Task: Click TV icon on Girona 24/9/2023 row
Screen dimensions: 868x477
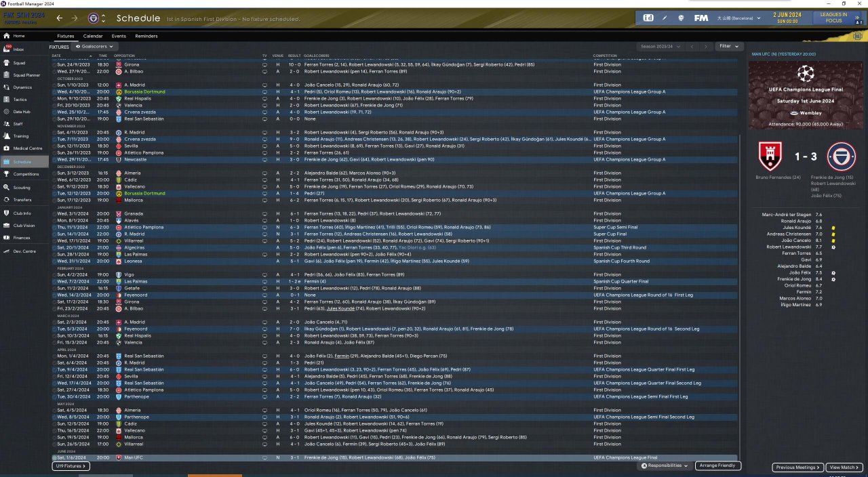Action: [x=264, y=64]
